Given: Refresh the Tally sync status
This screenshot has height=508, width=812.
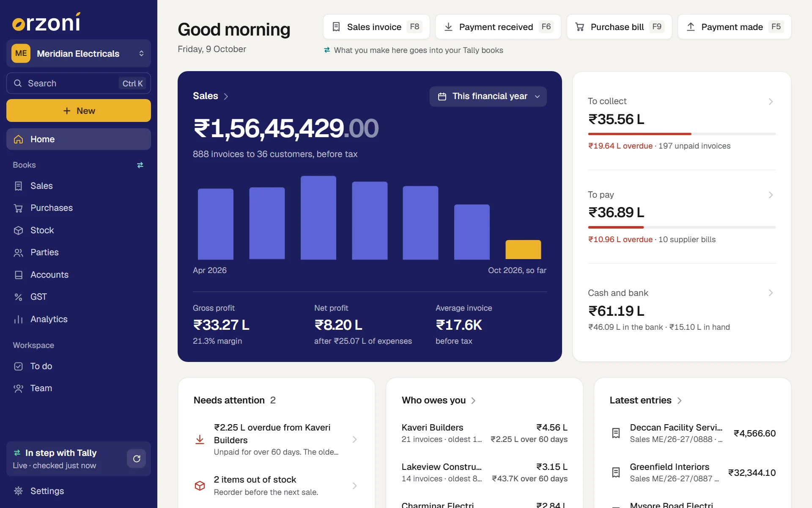Looking at the screenshot, I should (137, 459).
